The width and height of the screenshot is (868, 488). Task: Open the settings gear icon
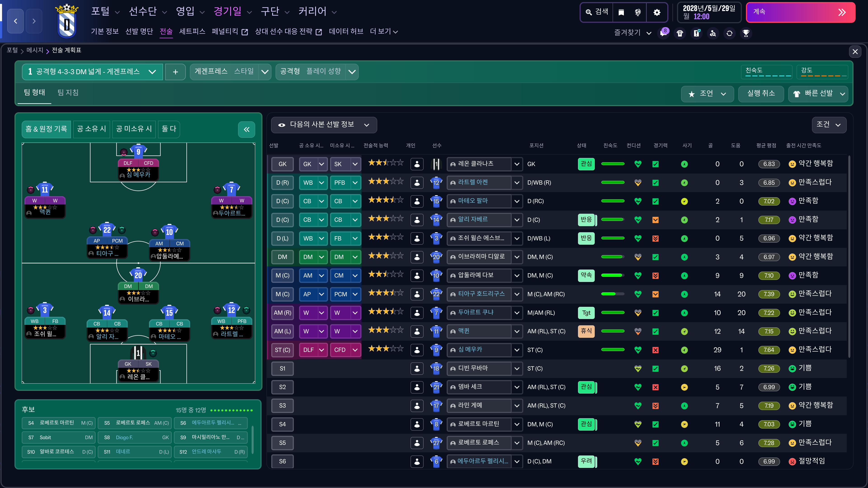[x=657, y=12]
